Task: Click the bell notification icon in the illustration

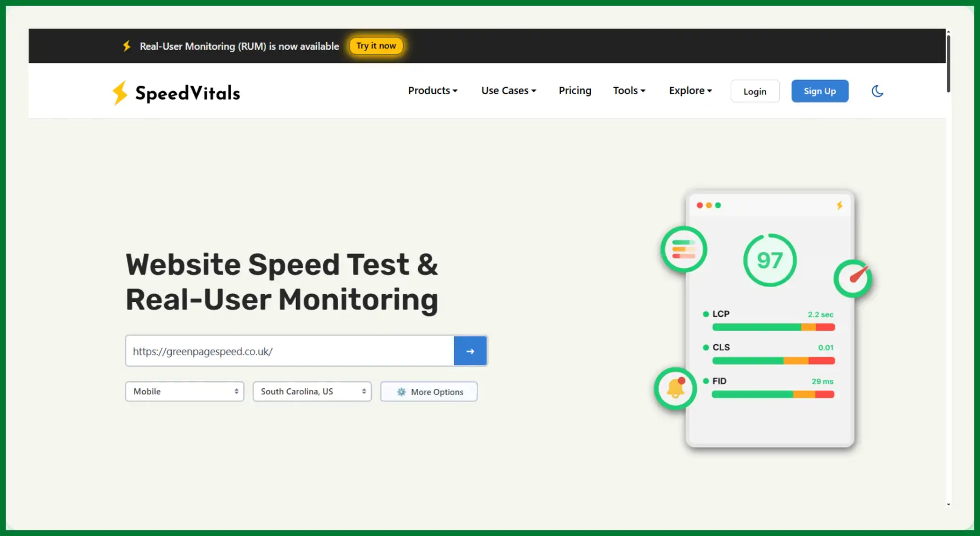Action: tap(675, 389)
